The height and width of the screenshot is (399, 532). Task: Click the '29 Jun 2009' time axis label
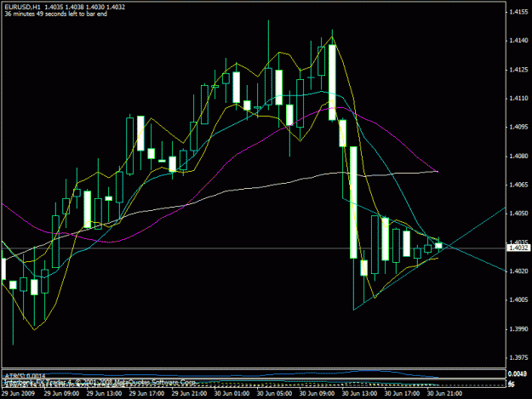[18, 394]
